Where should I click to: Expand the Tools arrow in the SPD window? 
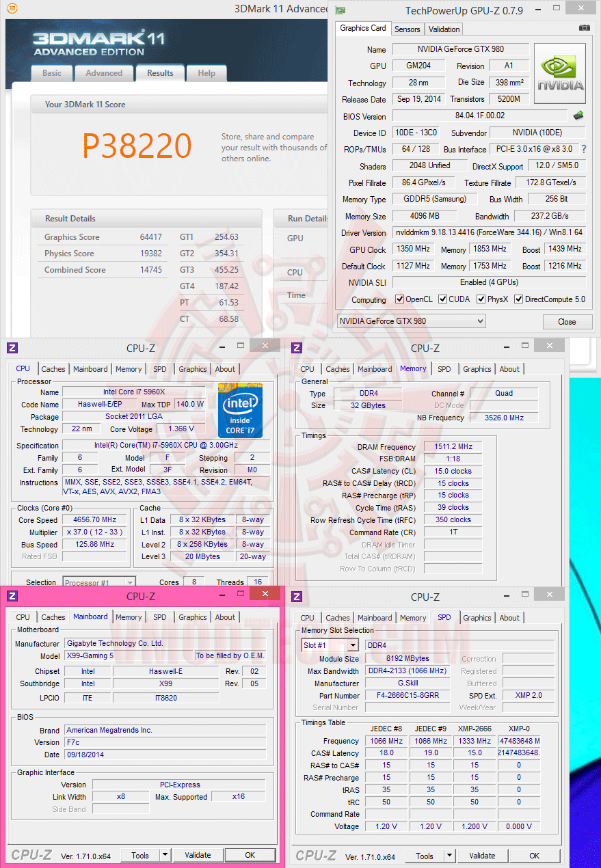coord(449,856)
